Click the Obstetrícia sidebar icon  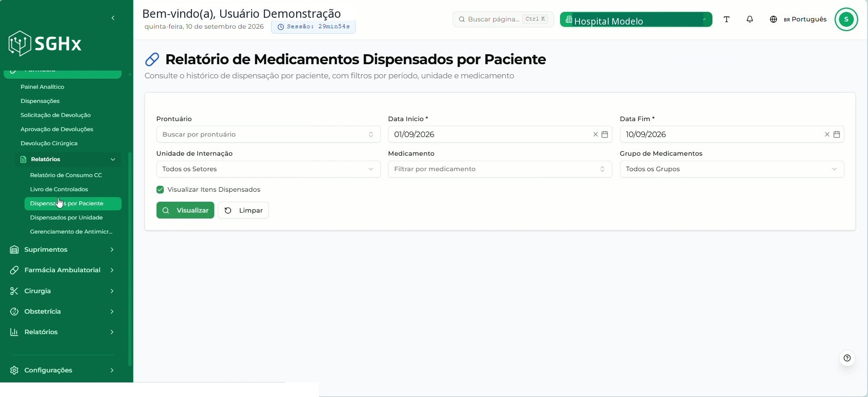(x=14, y=311)
